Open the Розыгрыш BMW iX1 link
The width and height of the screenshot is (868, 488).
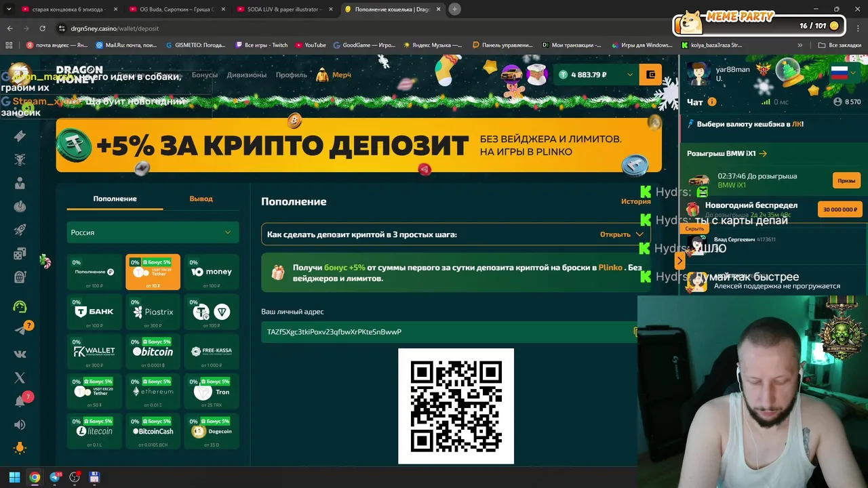pos(726,154)
